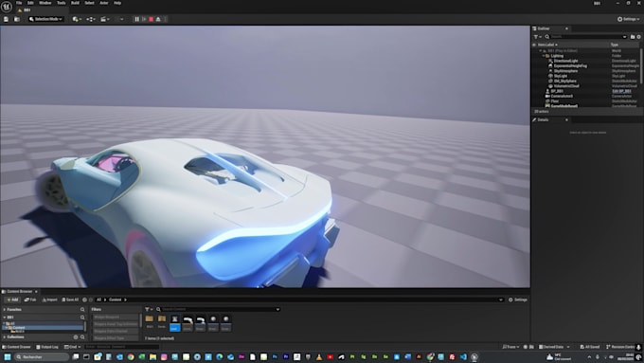Select the highlighted level asset thumbnail
644x363 pixels.
pyautogui.click(x=174, y=323)
